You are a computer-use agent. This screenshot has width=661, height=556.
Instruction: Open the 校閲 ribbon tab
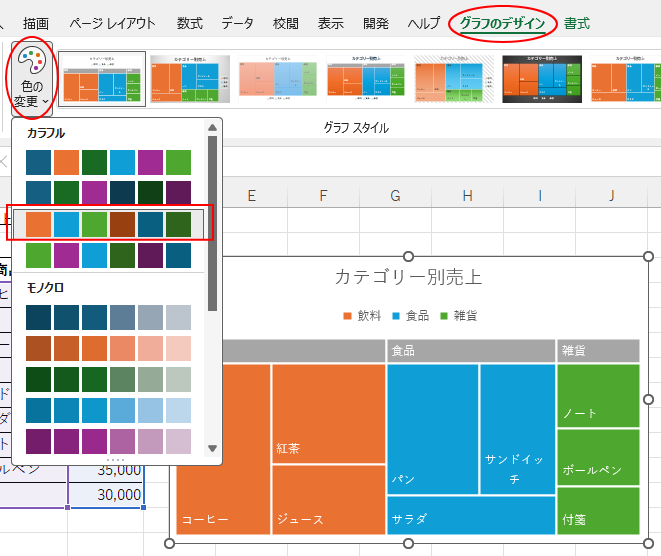coord(286,23)
